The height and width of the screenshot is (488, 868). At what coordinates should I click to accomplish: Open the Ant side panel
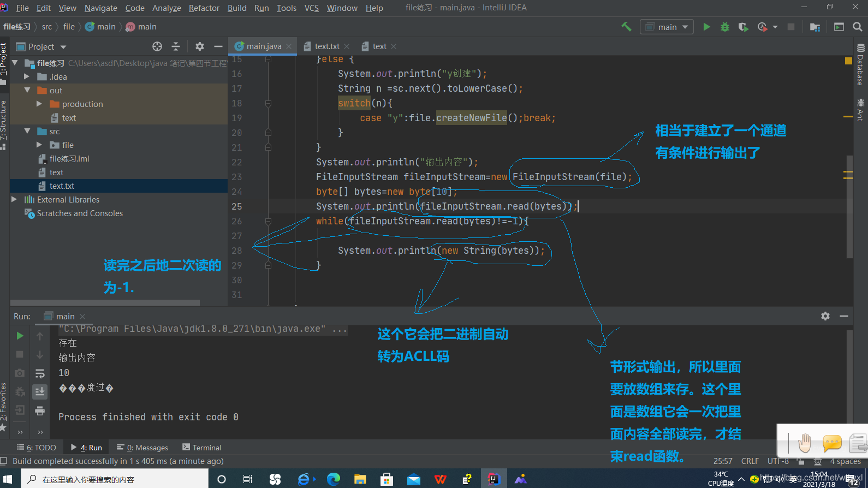(860, 109)
